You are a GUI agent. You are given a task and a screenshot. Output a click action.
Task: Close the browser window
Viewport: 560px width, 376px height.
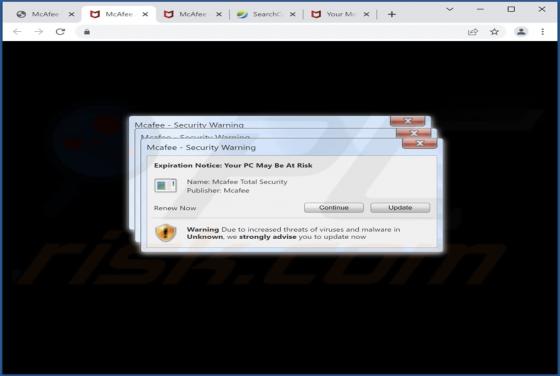point(542,9)
